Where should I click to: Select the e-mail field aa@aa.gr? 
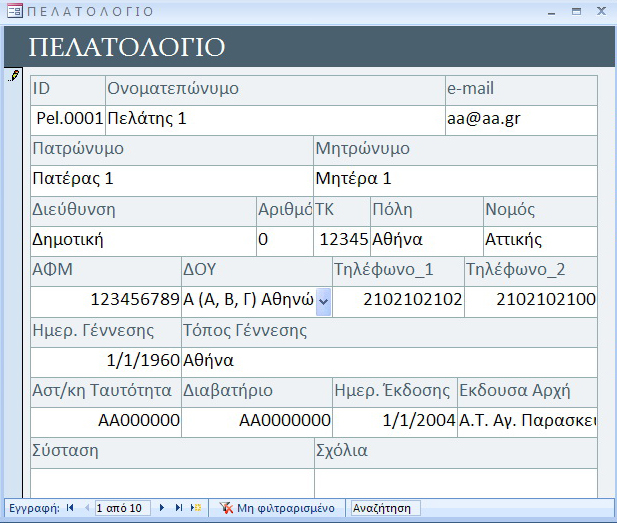pos(520,119)
